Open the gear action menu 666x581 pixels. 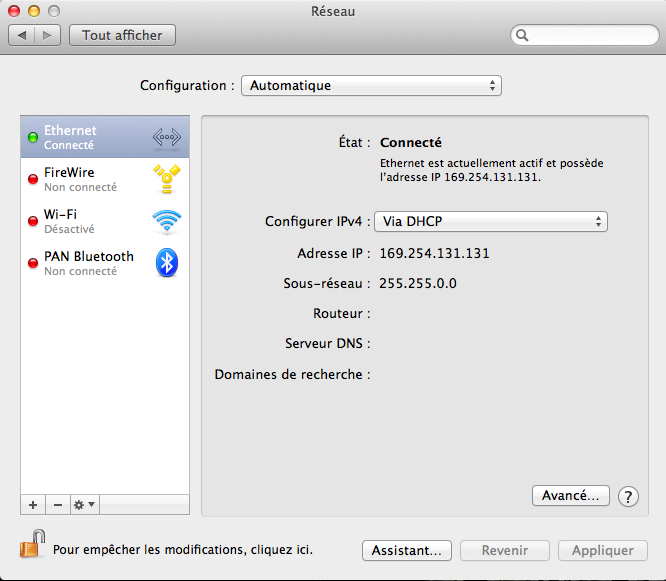[x=84, y=505]
